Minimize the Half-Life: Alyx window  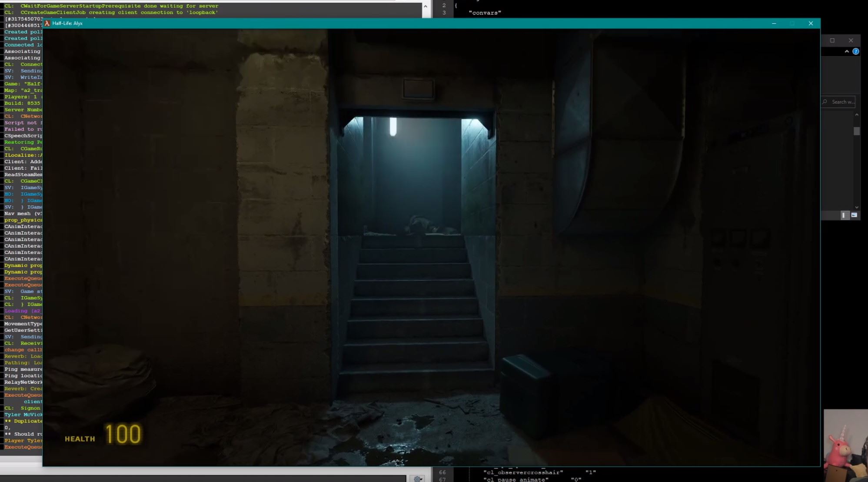[774, 23]
